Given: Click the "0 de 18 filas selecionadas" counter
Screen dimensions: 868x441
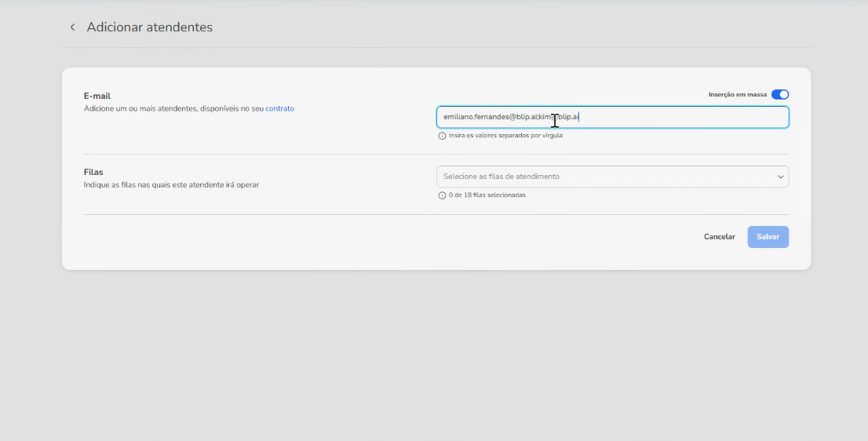Looking at the screenshot, I should (487, 195).
